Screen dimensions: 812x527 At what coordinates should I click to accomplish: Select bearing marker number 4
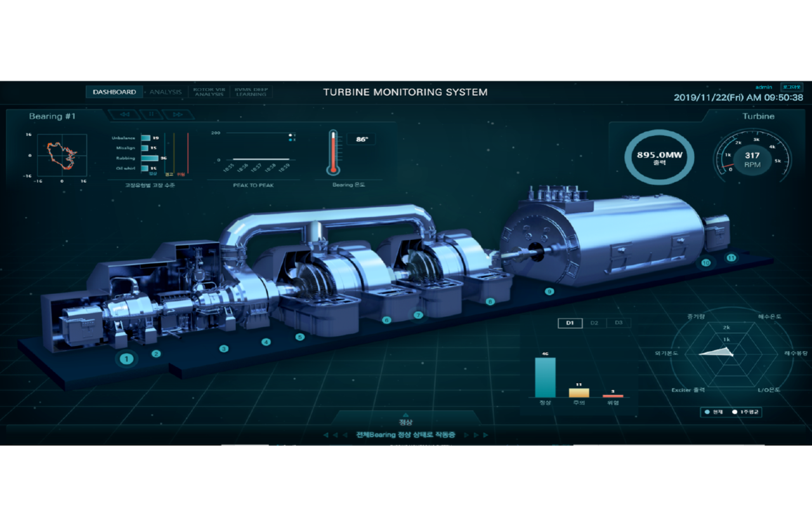[x=266, y=342]
